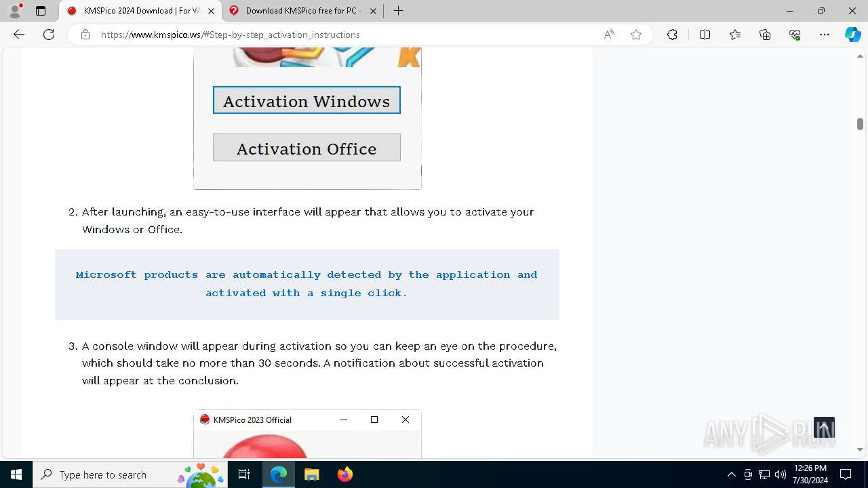Open the notification center
The width and height of the screenshot is (868, 488).
(x=846, y=474)
